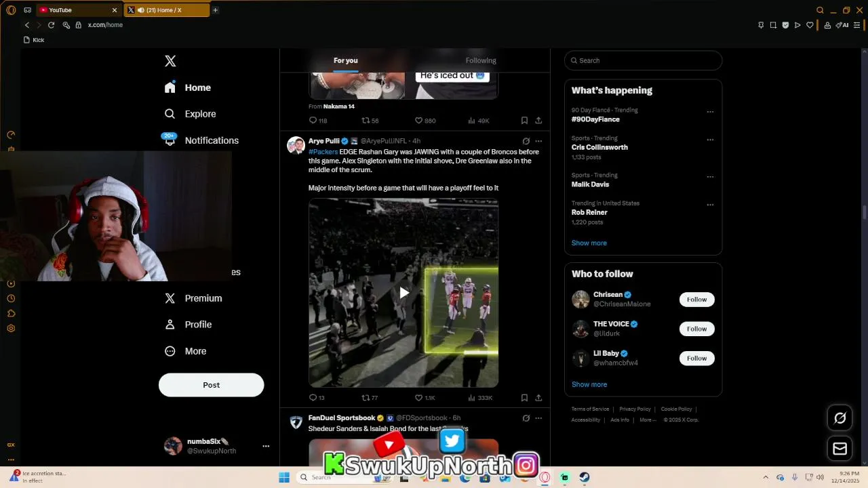This screenshot has height=488, width=868.
Task: Bookmark the Nakama 14 post
Action: (524, 121)
